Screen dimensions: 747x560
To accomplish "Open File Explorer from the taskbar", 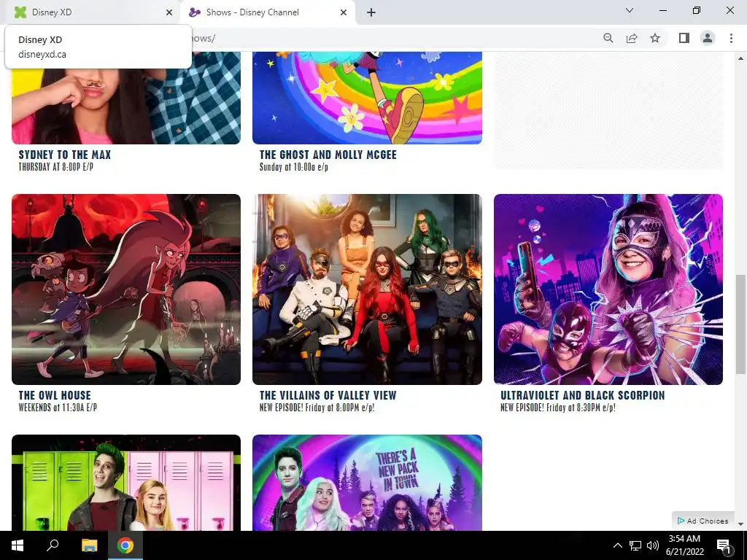I will [x=89, y=545].
